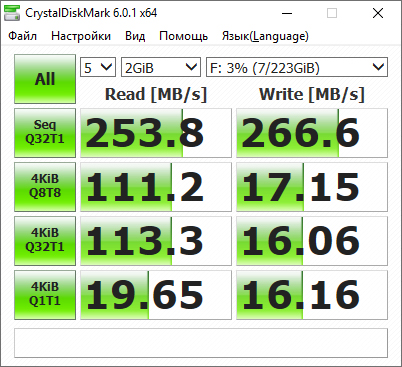This screenshot has width=402, height=367.
Task: Open the Язык(Language) menu
Action: coord(265,36)
